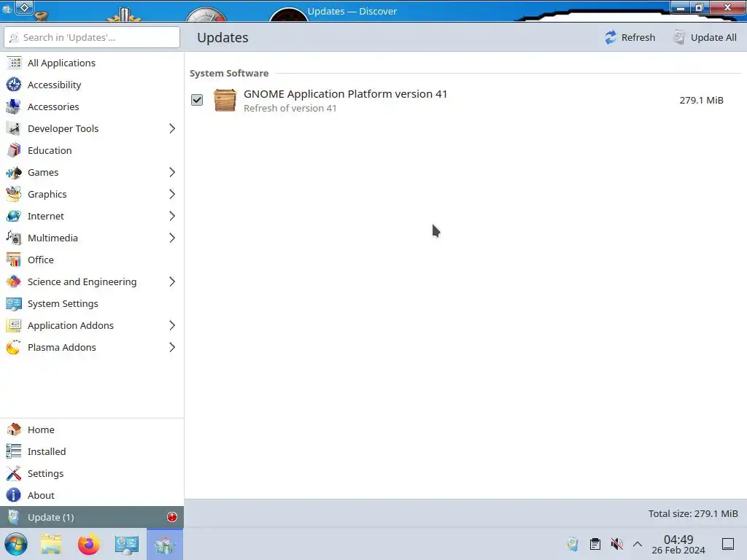Click the Games category icon

tap(14, 172)
